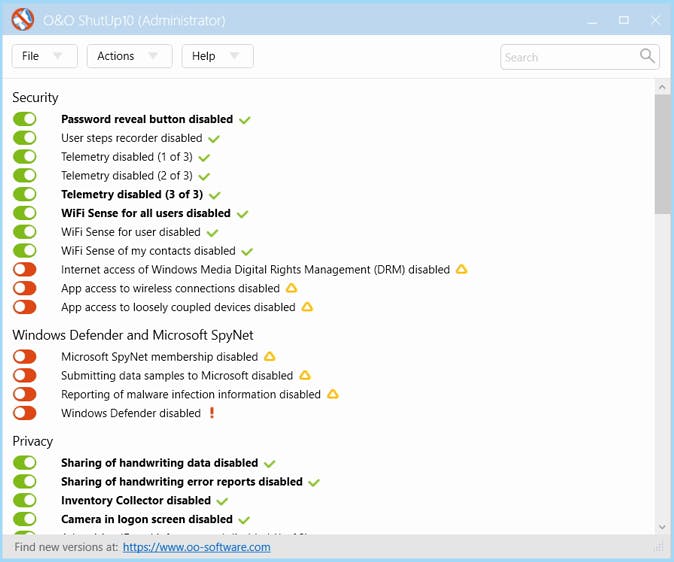The height and width of the screenshot is (562, 674).
Task: Click the Security section heading
Action: [x=35, y=97]
